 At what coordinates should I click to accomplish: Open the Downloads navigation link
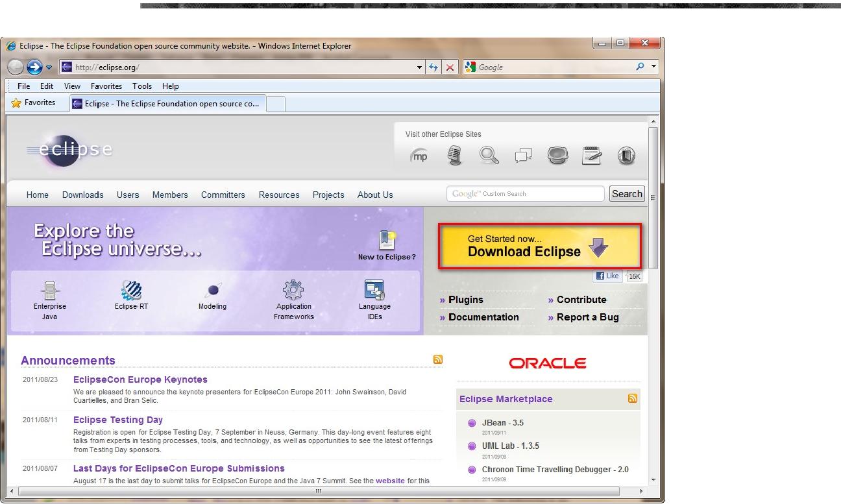click(x=83, y=195)
